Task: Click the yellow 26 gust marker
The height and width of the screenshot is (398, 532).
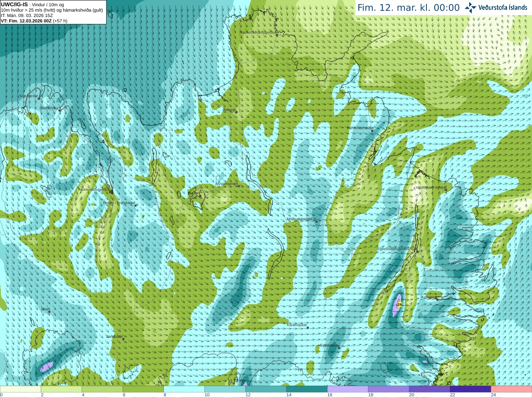Action: coord(399,305)
